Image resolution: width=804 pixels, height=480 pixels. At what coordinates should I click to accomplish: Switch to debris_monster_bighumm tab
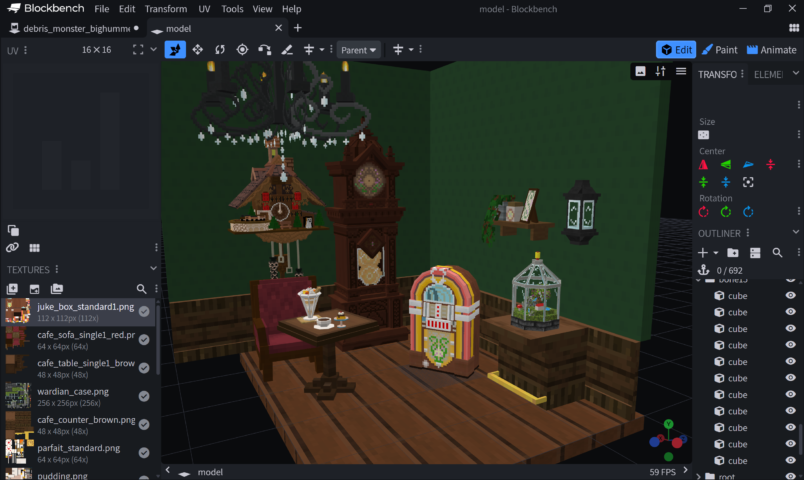(x=76, y=28)
